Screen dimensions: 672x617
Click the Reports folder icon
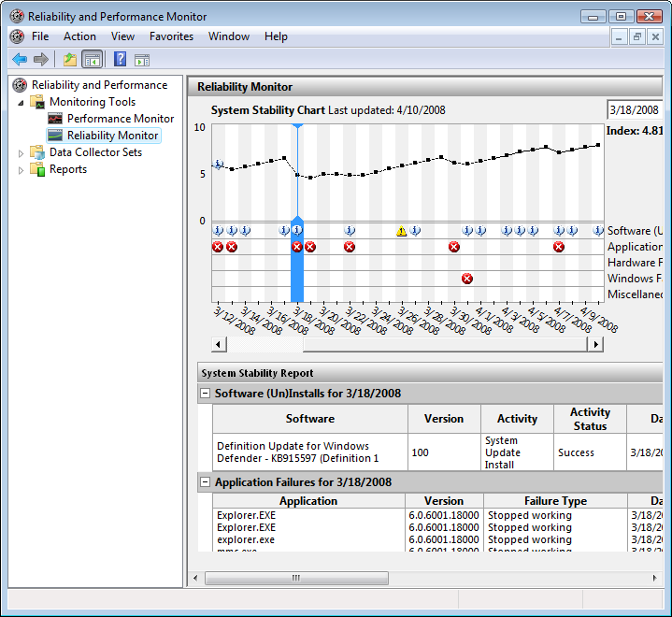tap(37, 169)
